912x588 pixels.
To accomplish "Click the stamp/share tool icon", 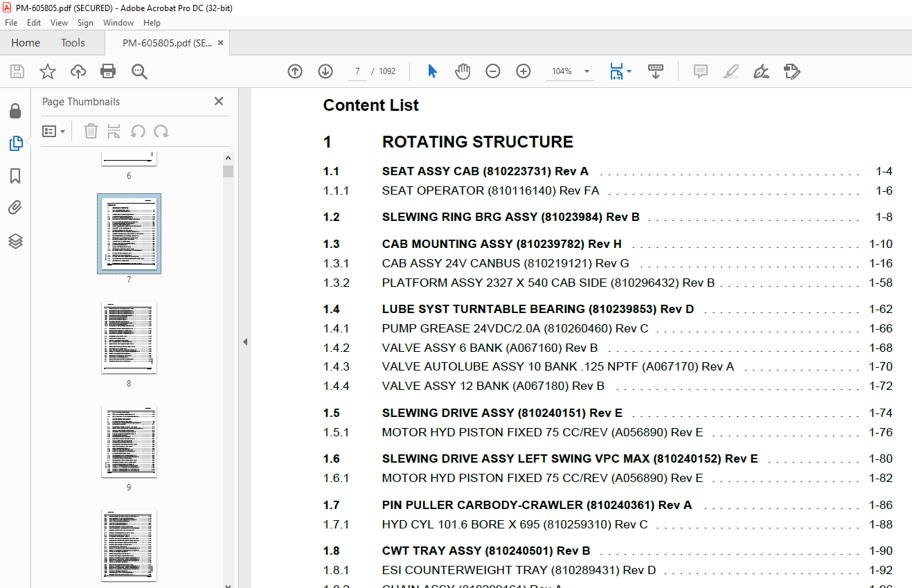I will coord(792,71).
